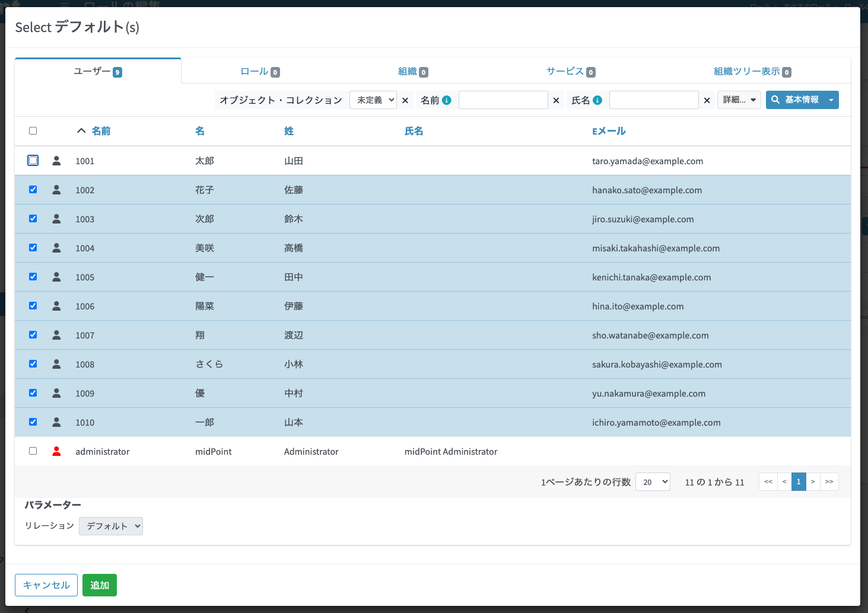Switch to the ユーザー tab
The height and width of the screenshot is (613, 868).
click(98, 71)
